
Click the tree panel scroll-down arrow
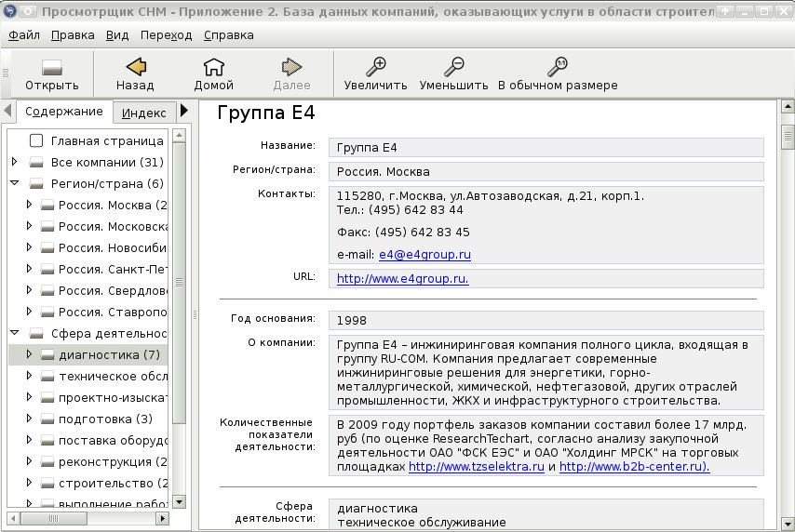coord(179,502)
